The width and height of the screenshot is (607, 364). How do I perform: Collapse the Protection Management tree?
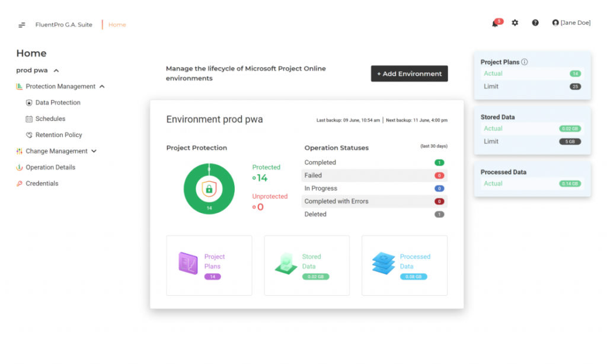pos(102,86)
